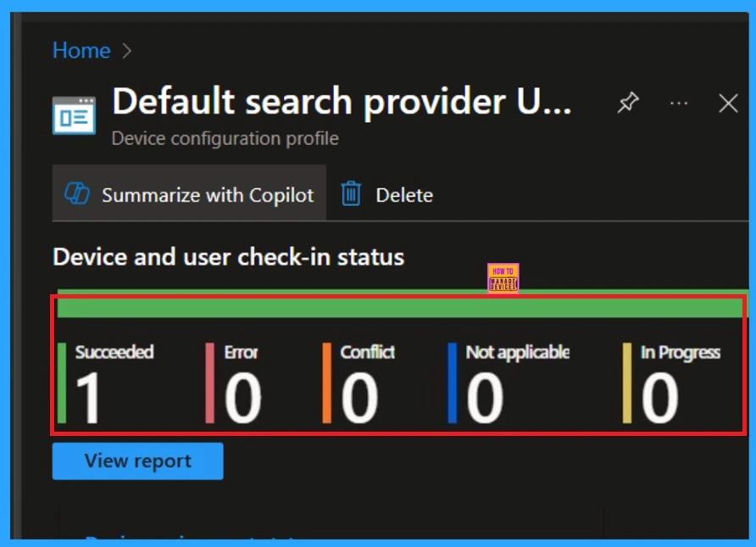Click the yellow In Progress color bar

(x=627, y=383)
